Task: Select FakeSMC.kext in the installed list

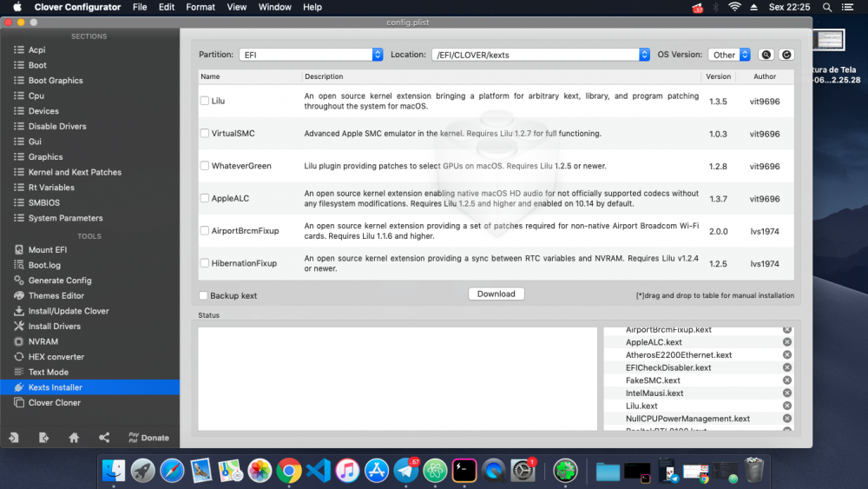Action: (x=653, y=380)
